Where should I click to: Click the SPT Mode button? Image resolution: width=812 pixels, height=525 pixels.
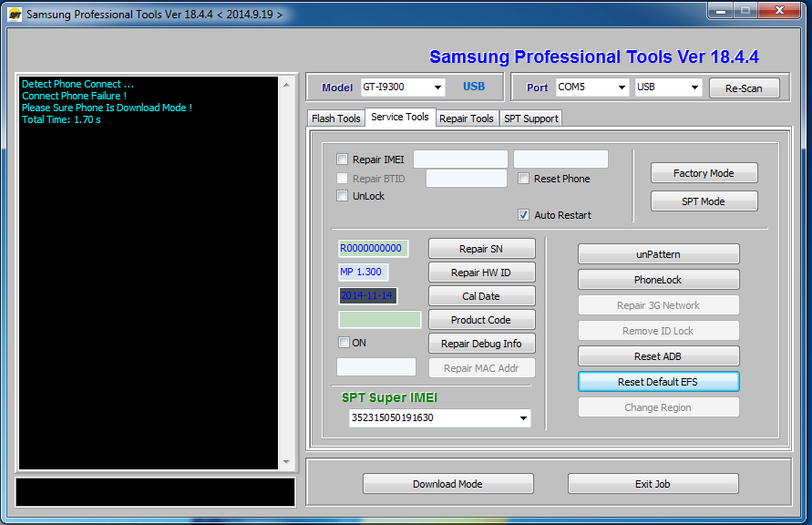click(x=704, y=201)
